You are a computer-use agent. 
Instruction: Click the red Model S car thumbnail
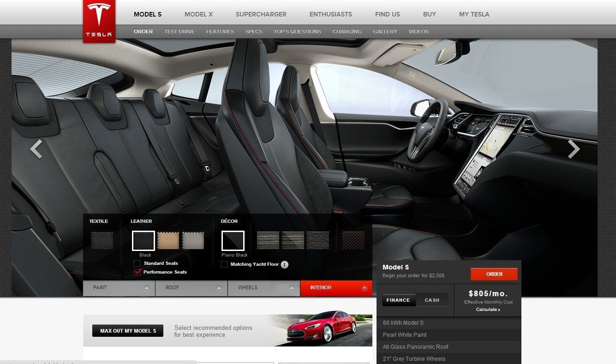coord(322,326)
